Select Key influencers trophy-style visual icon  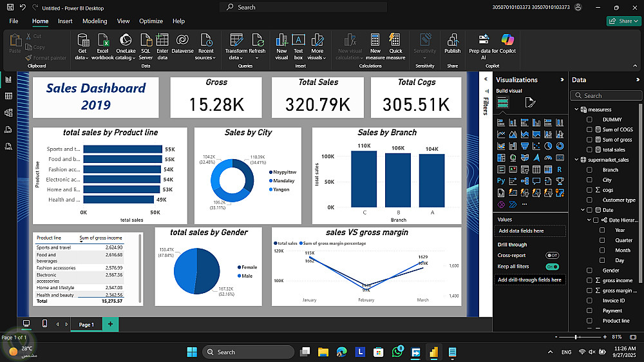tap(560, 181)
